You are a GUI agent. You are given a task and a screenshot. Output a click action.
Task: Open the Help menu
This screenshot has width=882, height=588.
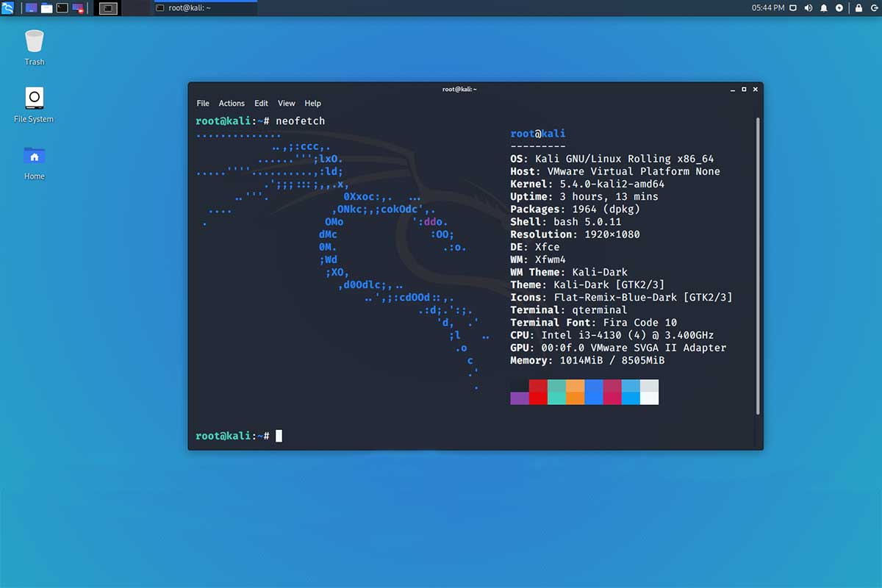[x=313, y=103]
